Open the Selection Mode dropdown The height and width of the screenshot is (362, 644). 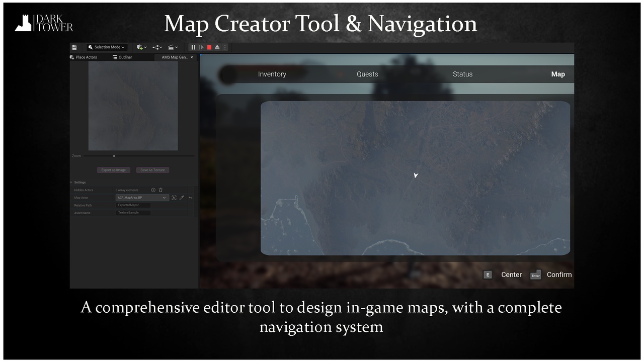(x=106, y=47)
